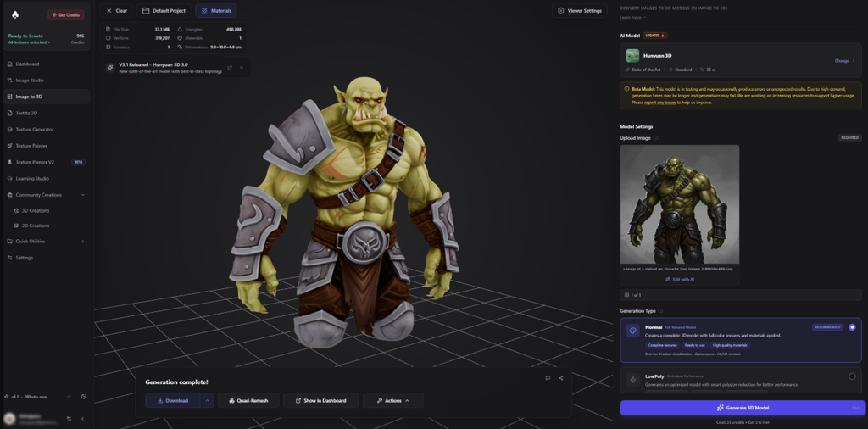
Task: Click the Dashboard home icon
Action: (x=10, y=64)
